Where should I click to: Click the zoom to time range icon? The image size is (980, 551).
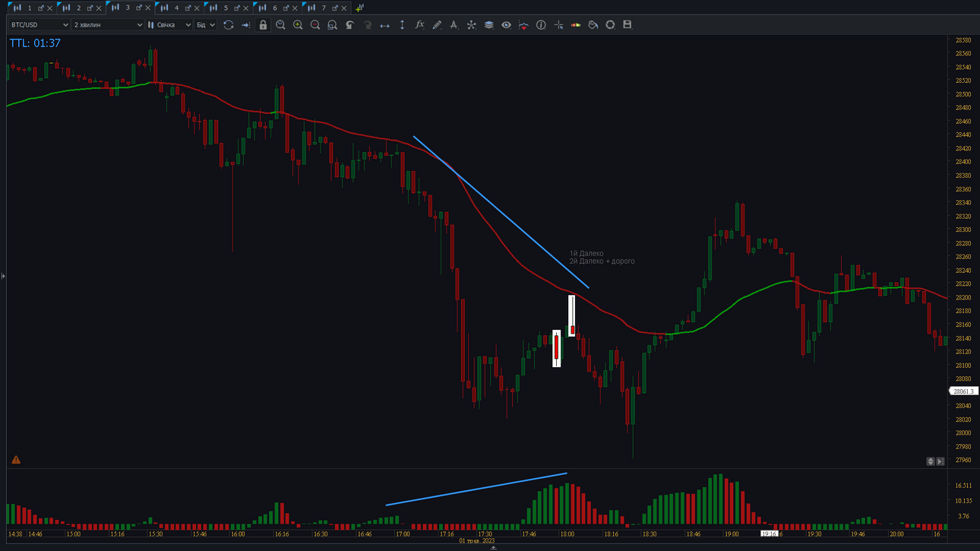click(x=280, y=25)
